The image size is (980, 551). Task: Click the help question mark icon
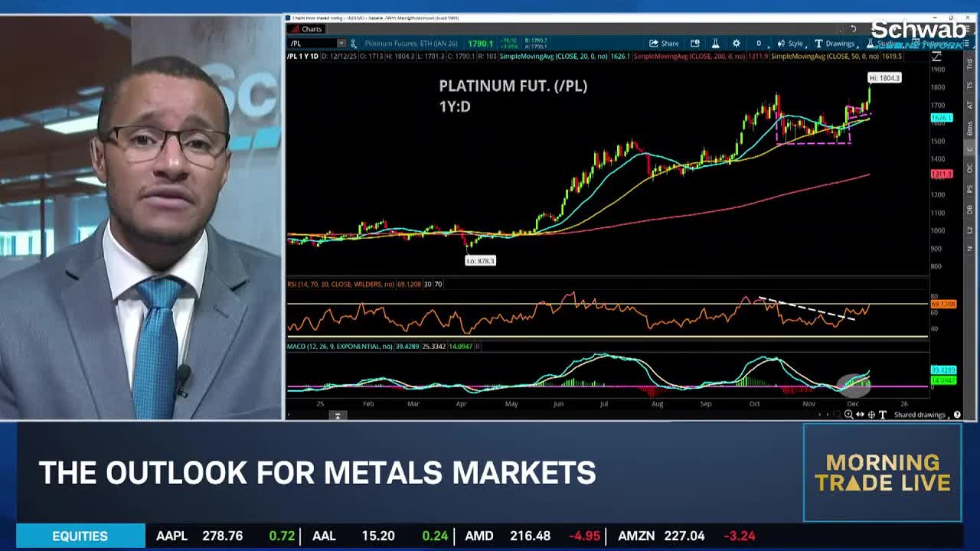[x=958, y=414]
